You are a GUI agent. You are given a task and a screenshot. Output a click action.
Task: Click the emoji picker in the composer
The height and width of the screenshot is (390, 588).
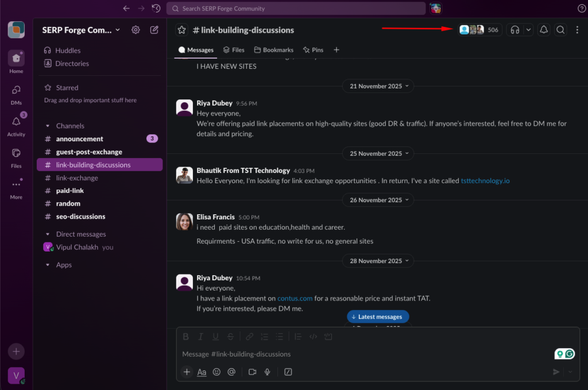coord(216,372)
